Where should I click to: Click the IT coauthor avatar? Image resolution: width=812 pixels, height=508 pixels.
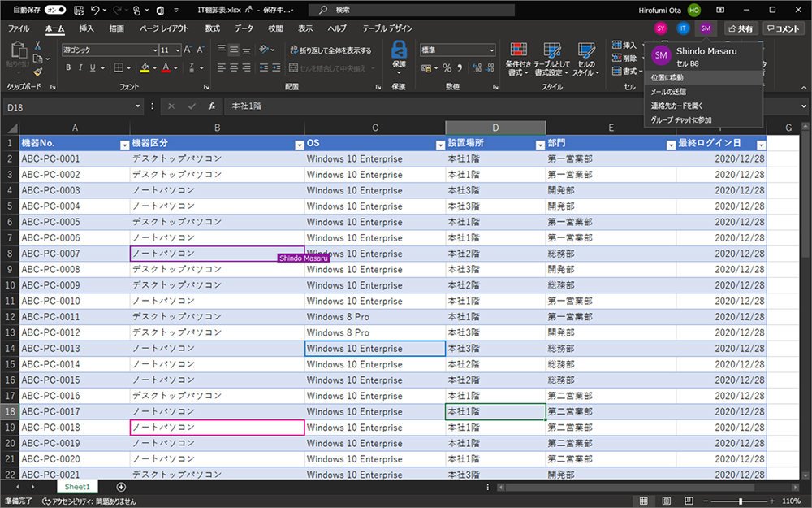tap(683, 28)
